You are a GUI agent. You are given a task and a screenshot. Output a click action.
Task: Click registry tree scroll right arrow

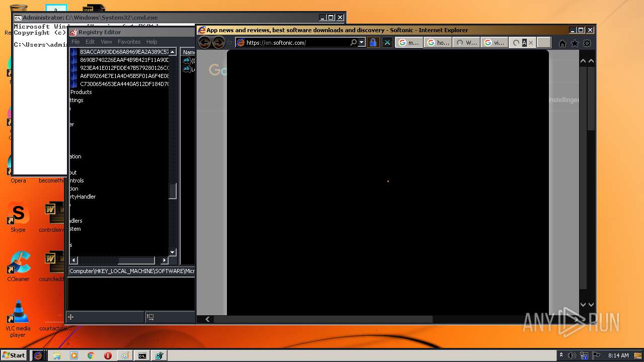pos(165,260)
